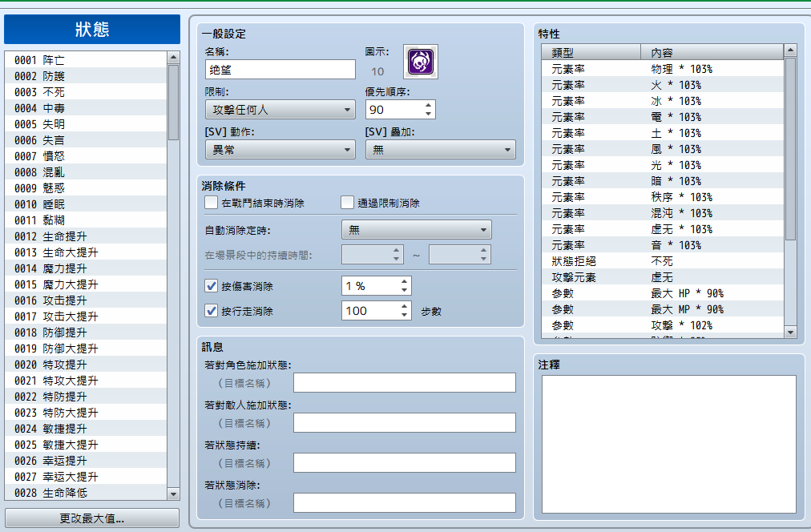This screenshot has height=532, width=811.
Task: Select state 0026 幸运提升
Action: [86, 461]
